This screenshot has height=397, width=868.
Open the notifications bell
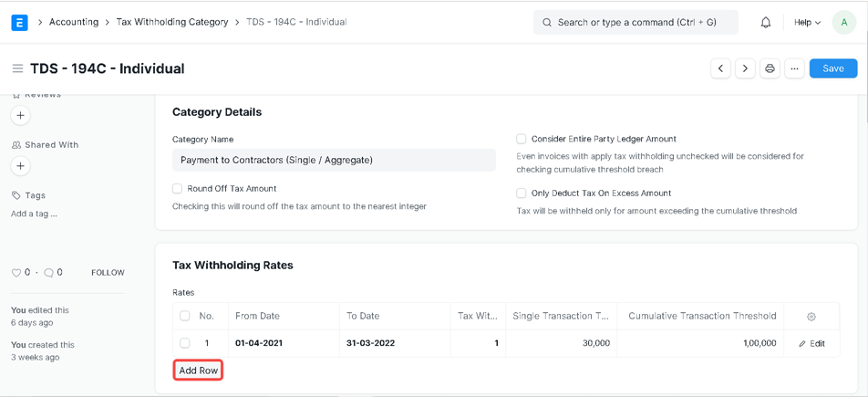coord(766,22)
